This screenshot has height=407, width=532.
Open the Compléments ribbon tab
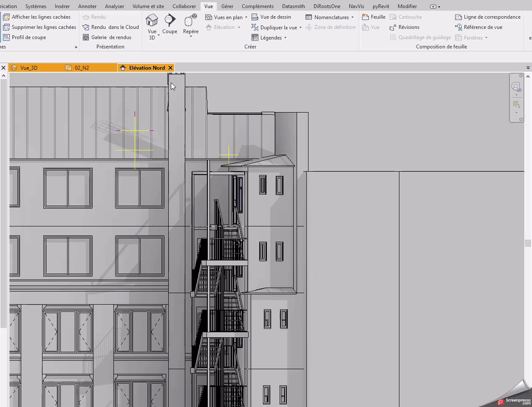click(x=258, y=6)
